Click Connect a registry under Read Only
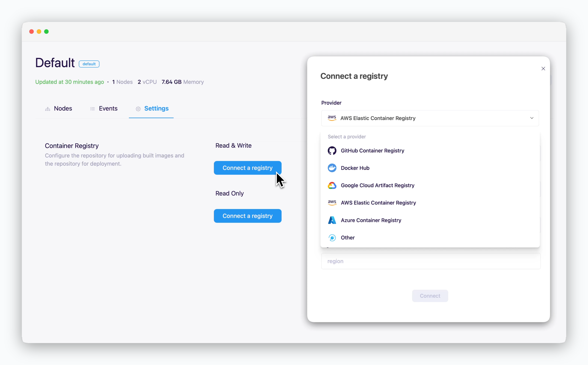The height and width of the screenshot is (365, 588). [247, 216]
